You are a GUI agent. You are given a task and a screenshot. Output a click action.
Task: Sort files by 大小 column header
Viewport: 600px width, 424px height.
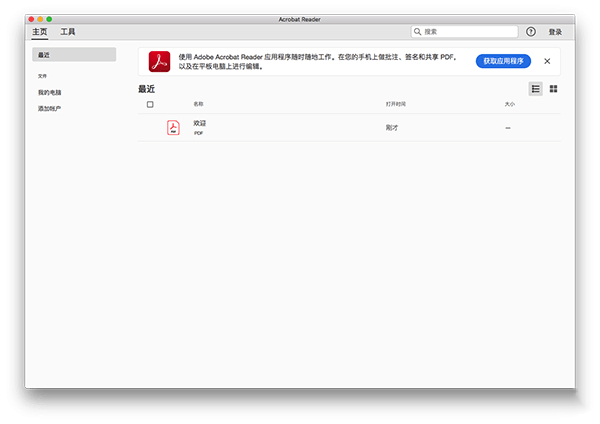click(x=510, y=104)
